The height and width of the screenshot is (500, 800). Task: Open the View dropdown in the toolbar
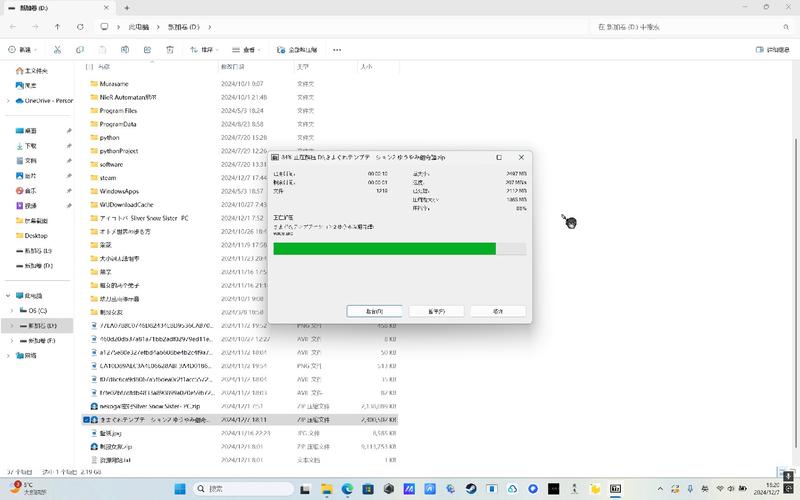(245, 48)
